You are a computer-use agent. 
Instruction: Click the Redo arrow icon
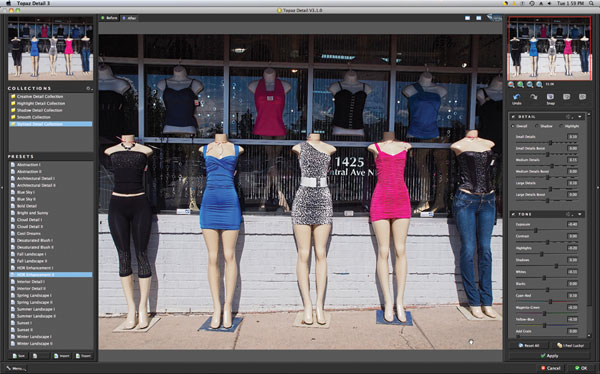click(x=534, y=97)
